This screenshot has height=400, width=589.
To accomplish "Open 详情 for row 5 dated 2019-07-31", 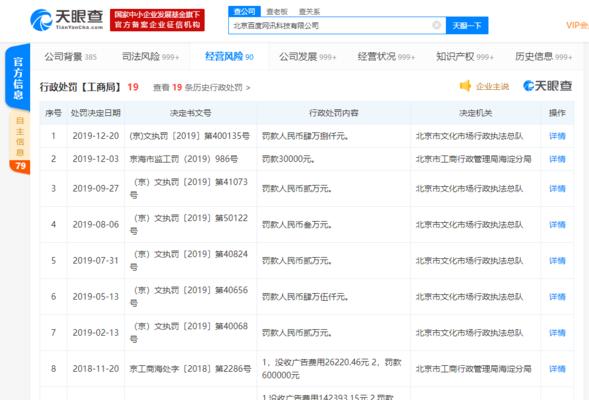I will coord(557,261).
